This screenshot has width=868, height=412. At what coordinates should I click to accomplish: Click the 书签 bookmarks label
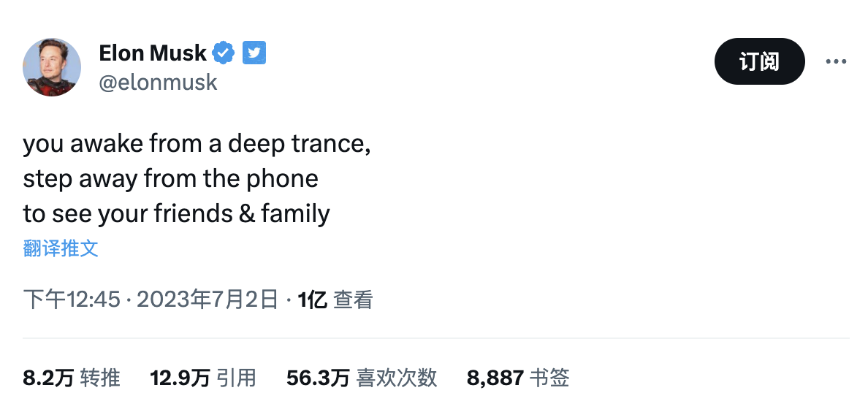tap(549, 378)
